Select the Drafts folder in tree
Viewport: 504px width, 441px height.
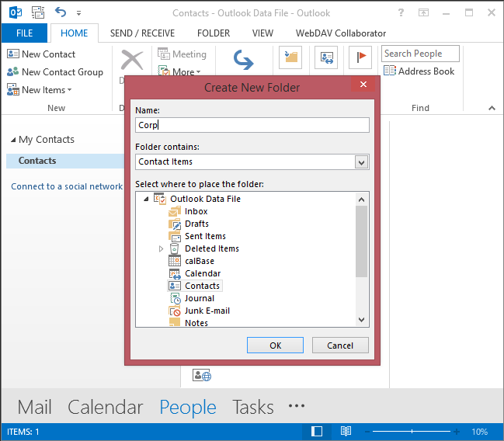click(x=196, y=224)
